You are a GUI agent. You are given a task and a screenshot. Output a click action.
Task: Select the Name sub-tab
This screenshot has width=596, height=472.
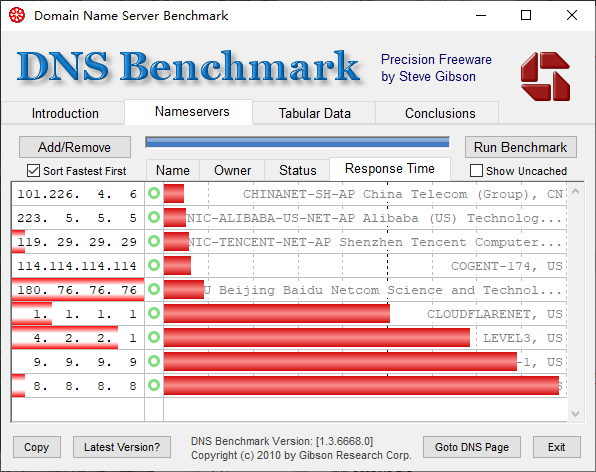(173, 170)
